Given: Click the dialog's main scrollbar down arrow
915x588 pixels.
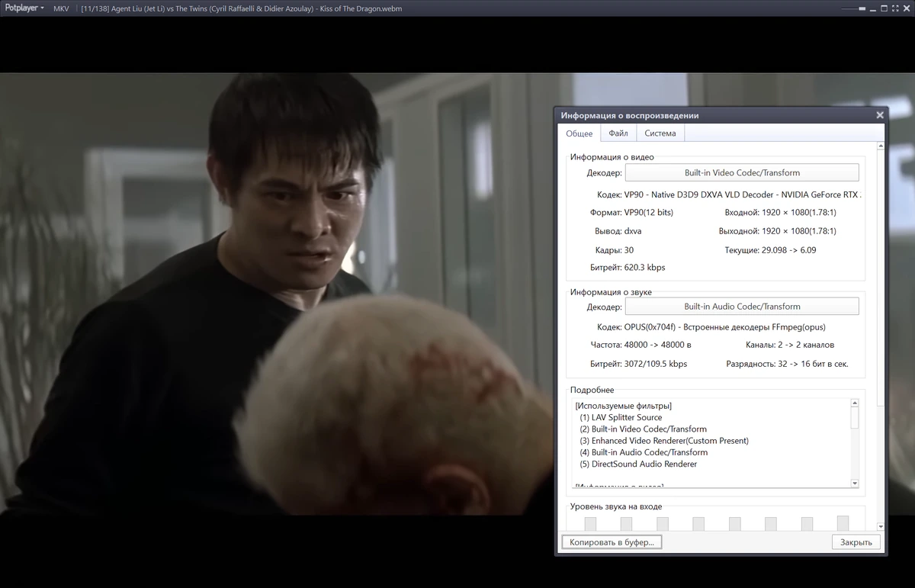Looking at the screenshot, I should coord(881,526).
